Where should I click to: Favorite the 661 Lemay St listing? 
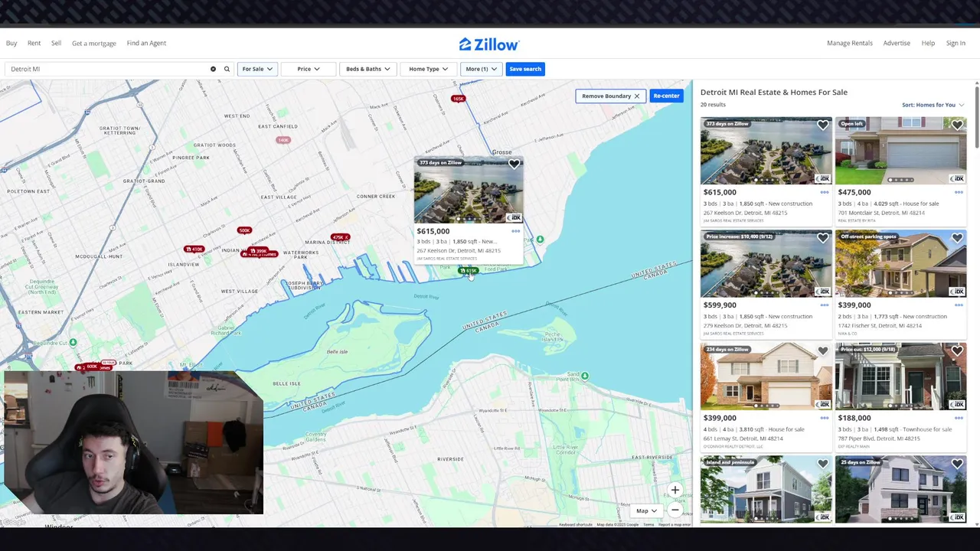(x=822, y=350)
